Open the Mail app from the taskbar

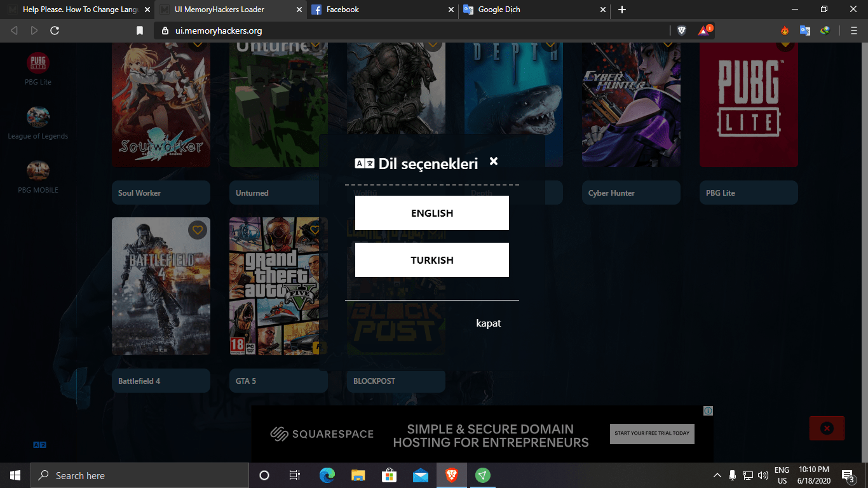pyautogui.click(x=421, y=475)
